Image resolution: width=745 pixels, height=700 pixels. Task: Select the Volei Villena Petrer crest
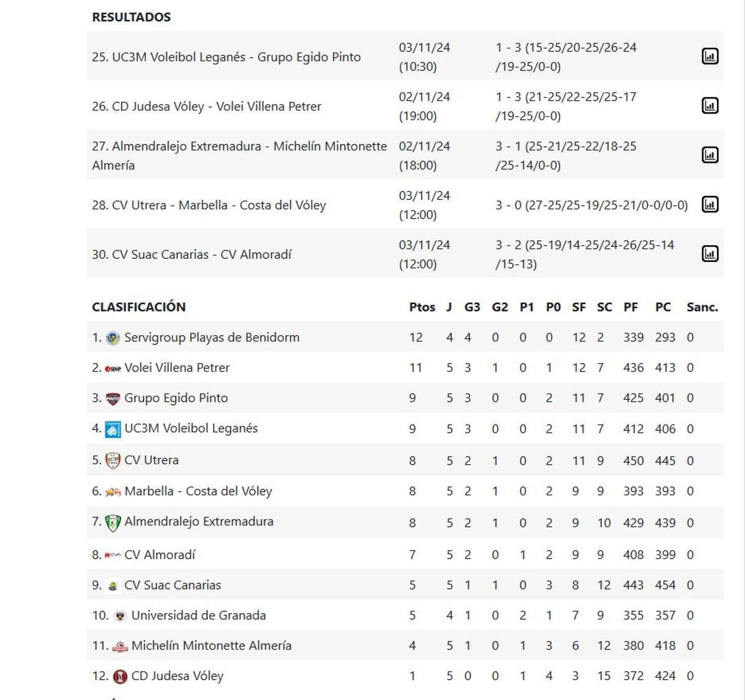(115, 367)
